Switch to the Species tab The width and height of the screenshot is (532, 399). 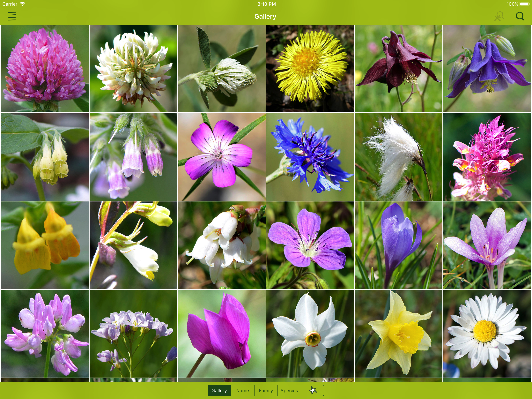289,390
